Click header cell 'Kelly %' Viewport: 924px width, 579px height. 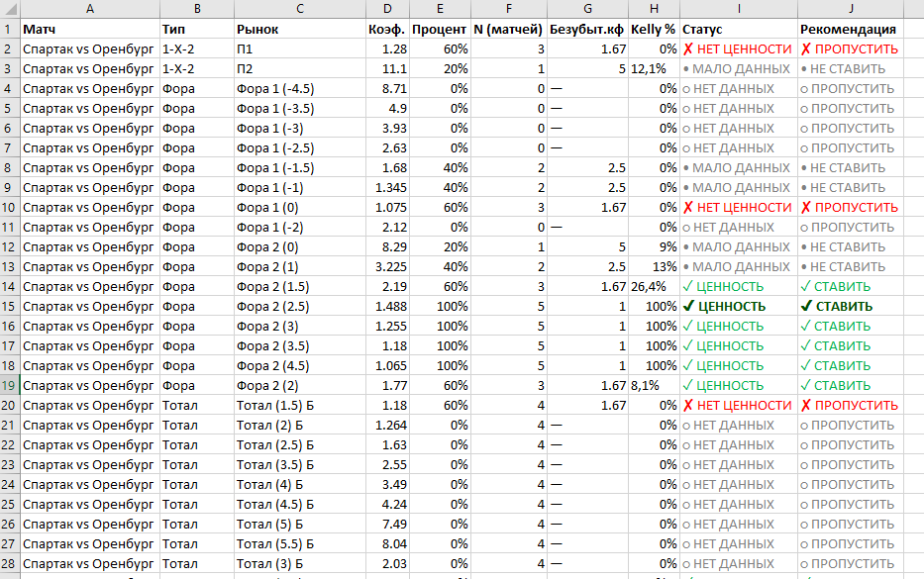coord(653,30)
